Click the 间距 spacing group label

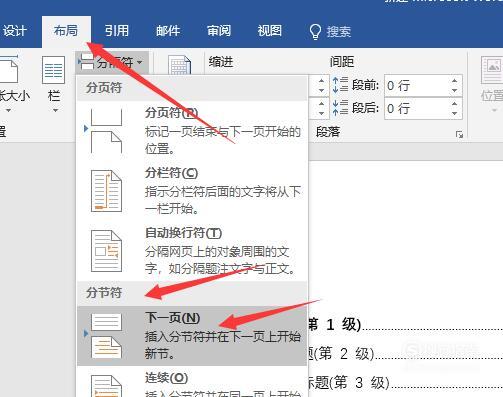342,62
